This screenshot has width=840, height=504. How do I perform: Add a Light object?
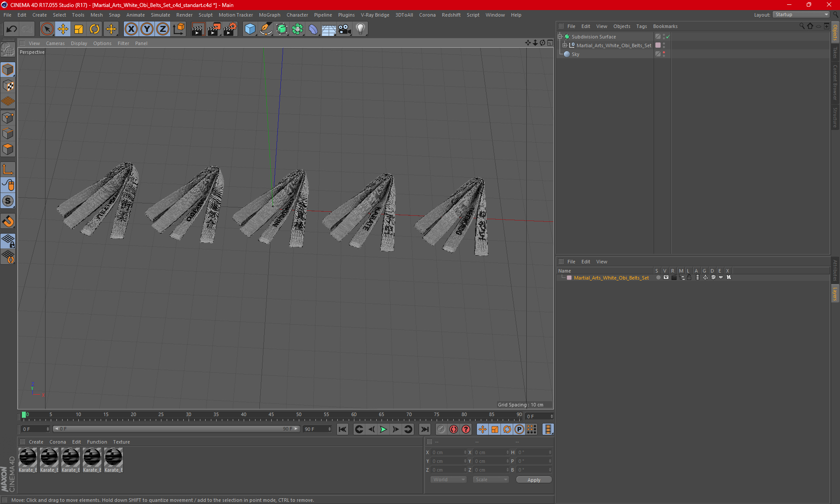pos(360,29)
